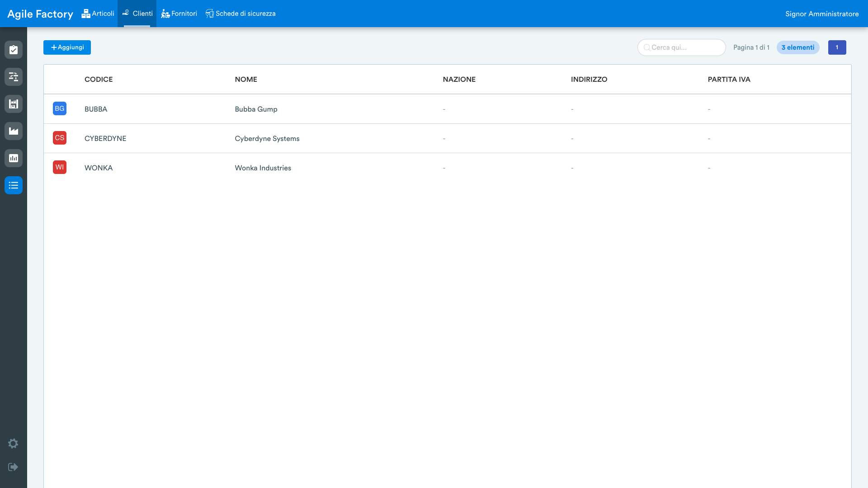Click the logout arrow icon

[x=13, y=467]
